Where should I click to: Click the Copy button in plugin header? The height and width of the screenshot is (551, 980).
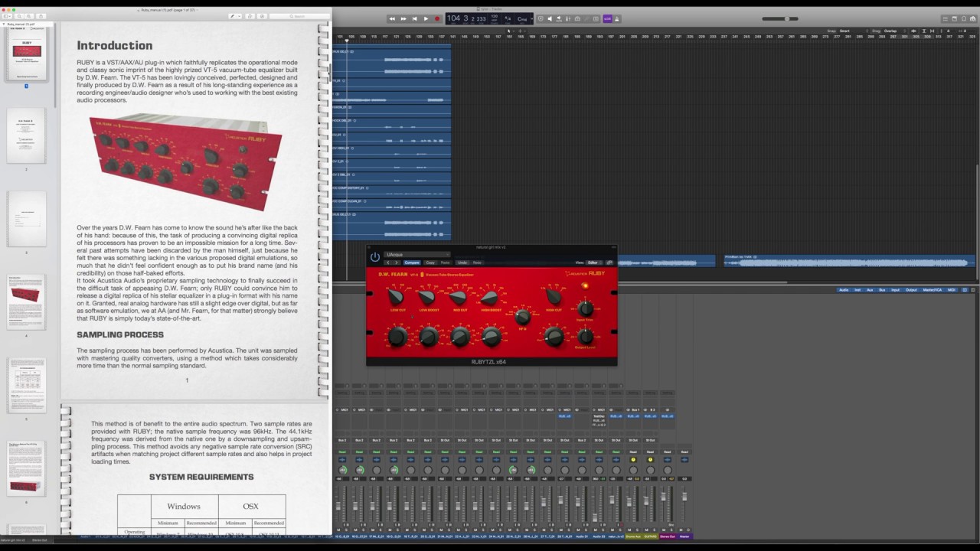[430, 262]
